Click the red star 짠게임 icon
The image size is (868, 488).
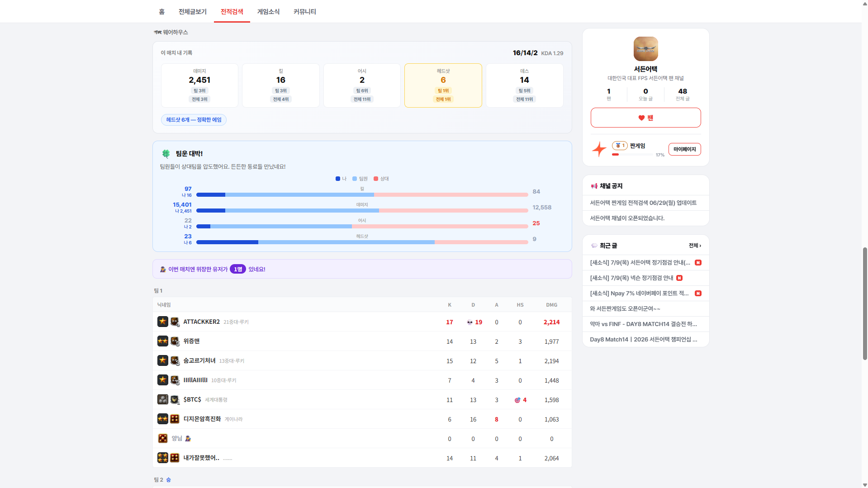click(x=599, y=149)
